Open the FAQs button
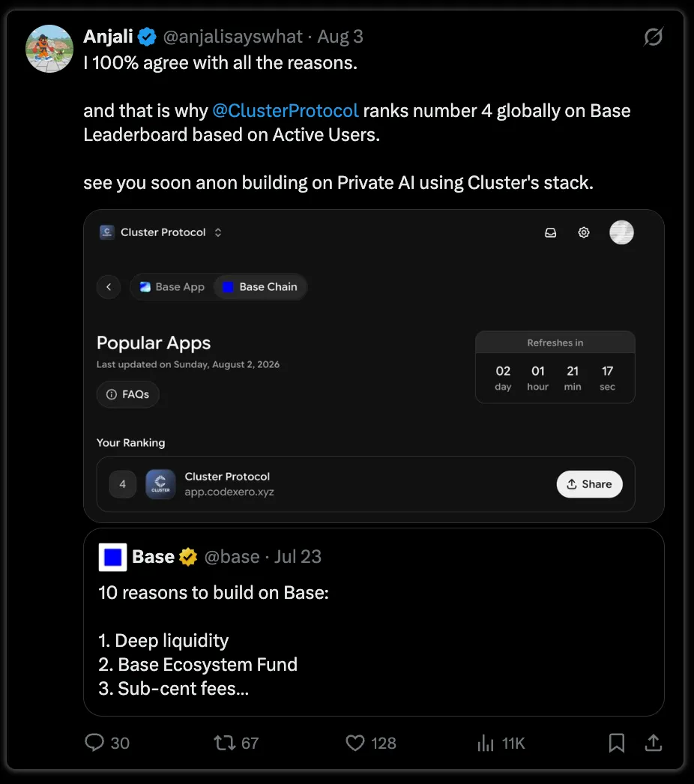 point(128,394)
